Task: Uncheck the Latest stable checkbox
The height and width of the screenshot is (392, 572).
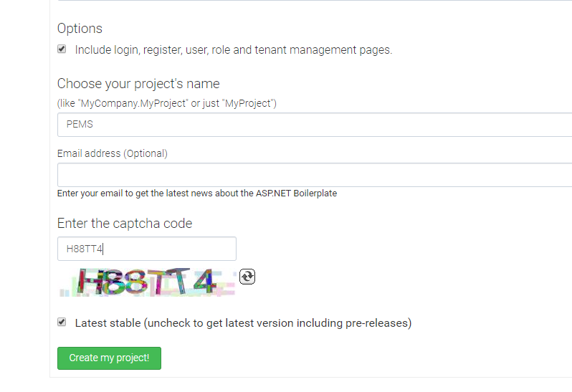Action: [62, 322]
